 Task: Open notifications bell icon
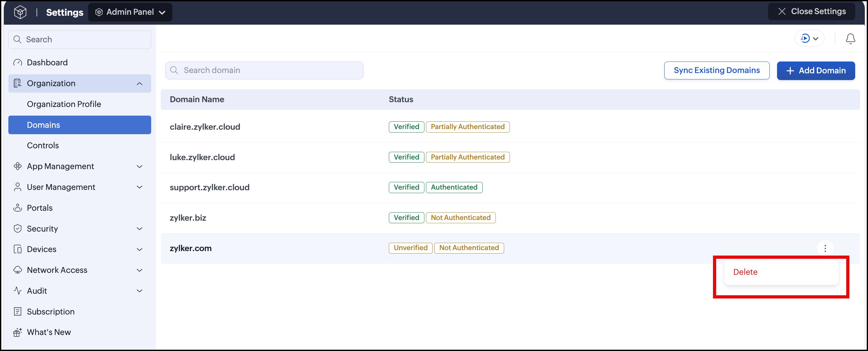tap(850, 39)
